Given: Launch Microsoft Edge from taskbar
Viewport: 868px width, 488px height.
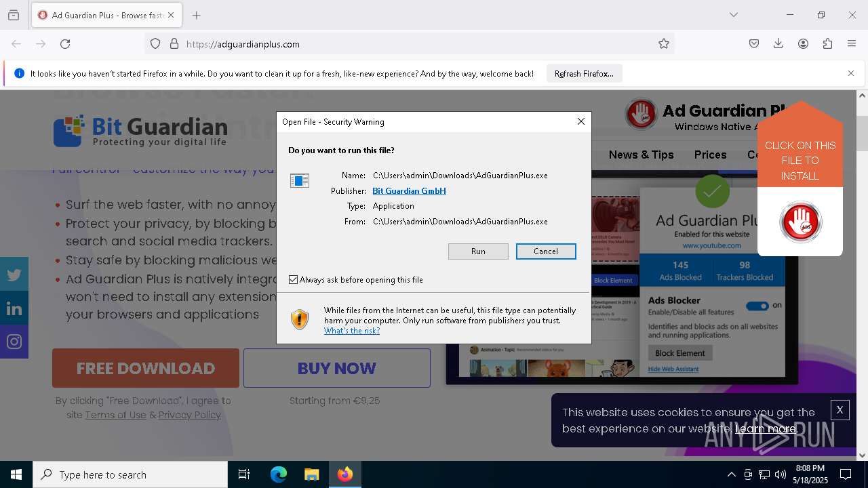Looking at the screenshot, I should 279,474.
